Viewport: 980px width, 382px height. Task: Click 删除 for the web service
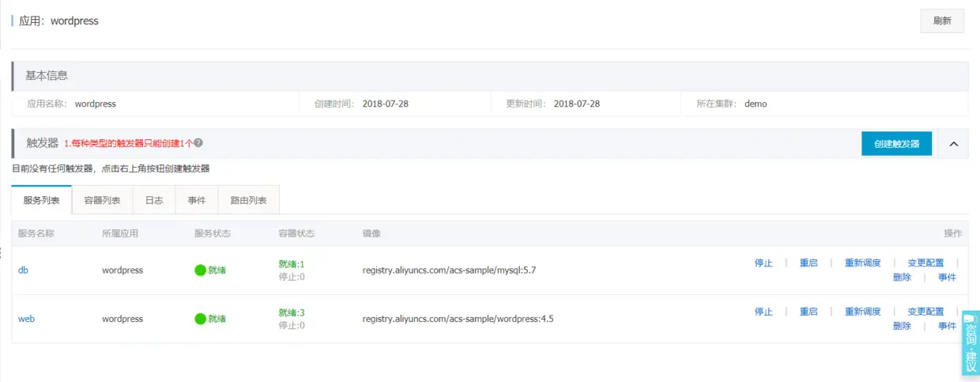pyautogui.click(x=902, y=326)
